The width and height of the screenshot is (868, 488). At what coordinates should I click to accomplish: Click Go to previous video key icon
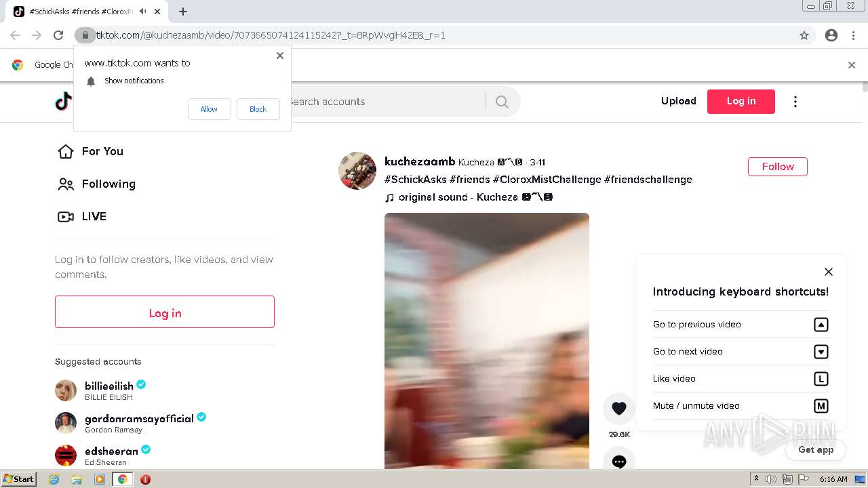[x=821, y=325]
